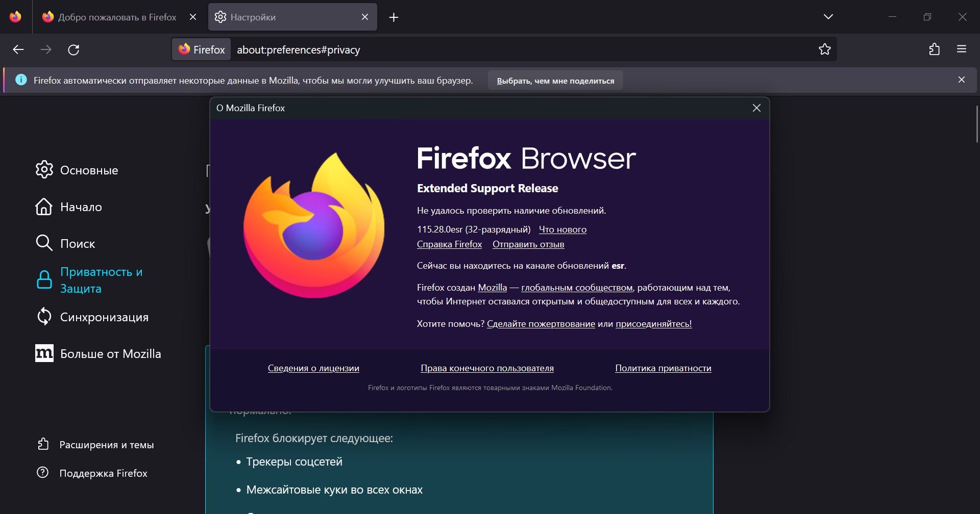Open the Больше от Mozilla category
The width and height of the screenshot is (980, 514).
[110, 354]
